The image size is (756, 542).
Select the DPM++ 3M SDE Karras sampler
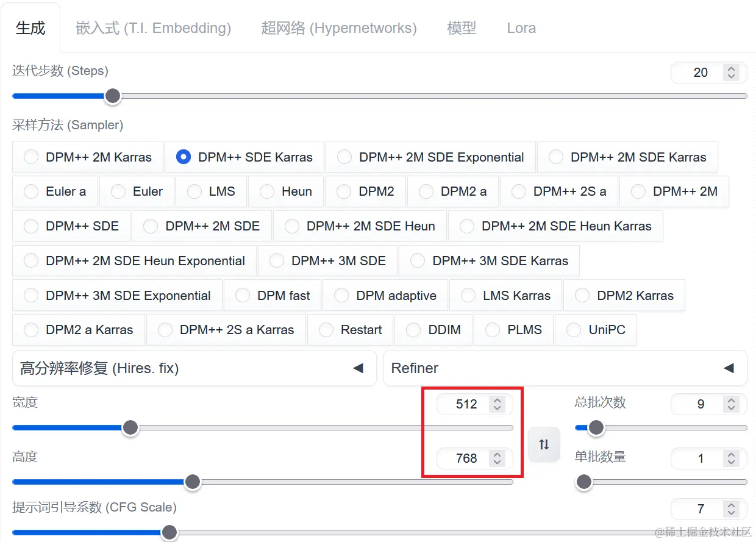489,261
